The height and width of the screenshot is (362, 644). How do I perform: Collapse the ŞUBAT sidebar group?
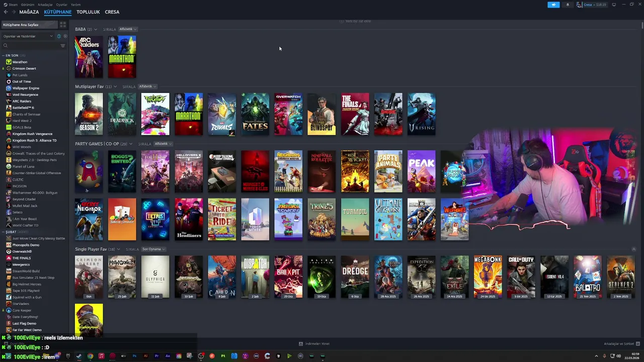coord(3,232)
